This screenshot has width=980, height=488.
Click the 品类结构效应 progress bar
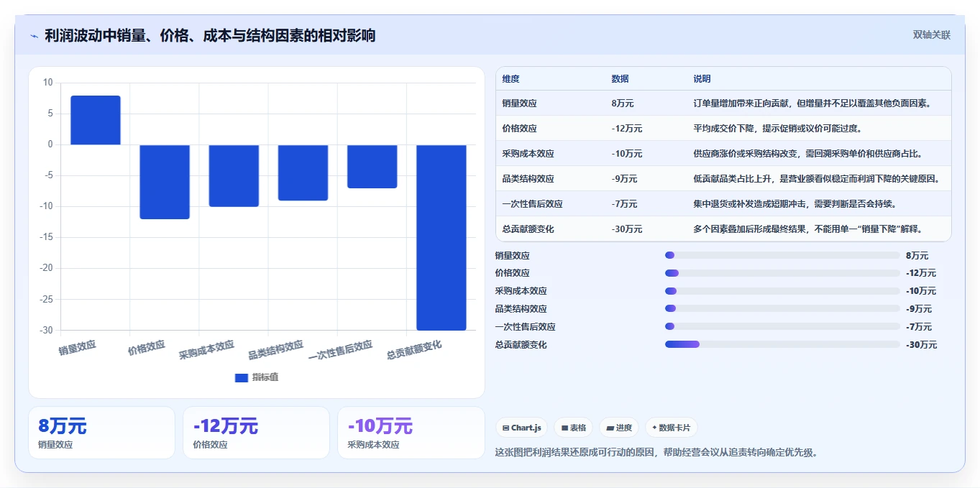click(x=782, y=308)
